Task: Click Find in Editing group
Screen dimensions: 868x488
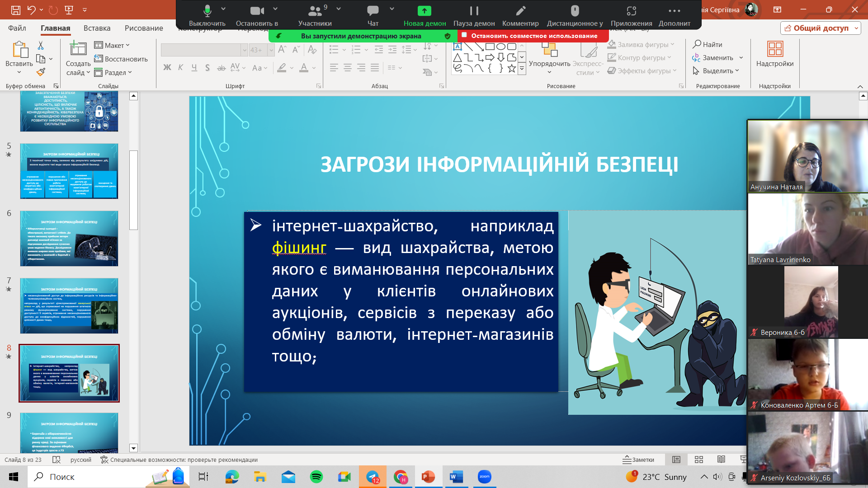Action: 708,44
